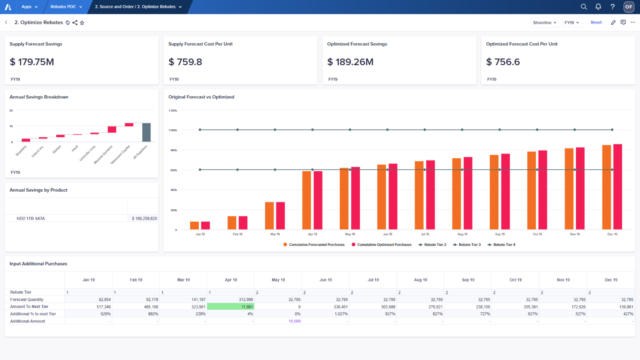Click the Original Forecast vs Optimized chart title
Viewport: 640px width, 360px height.
pos(201,97)
